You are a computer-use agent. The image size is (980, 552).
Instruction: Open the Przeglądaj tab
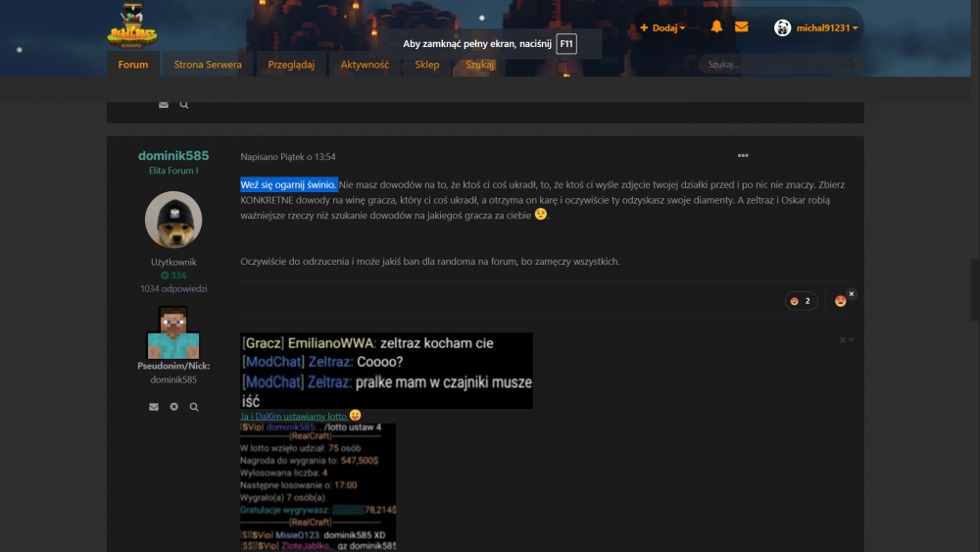coord(291,65)
